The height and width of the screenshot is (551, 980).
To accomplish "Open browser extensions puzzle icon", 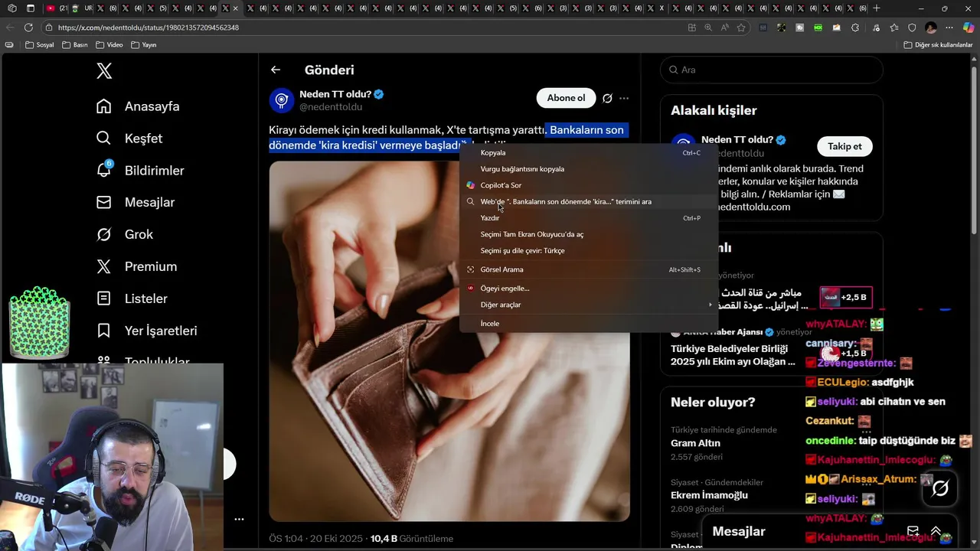I will [x=855, y=28].
